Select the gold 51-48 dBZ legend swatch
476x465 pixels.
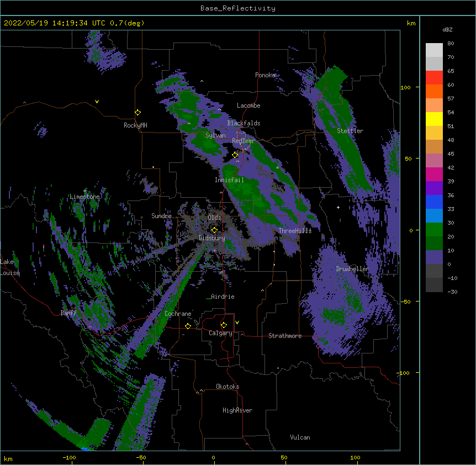[434, 133]
